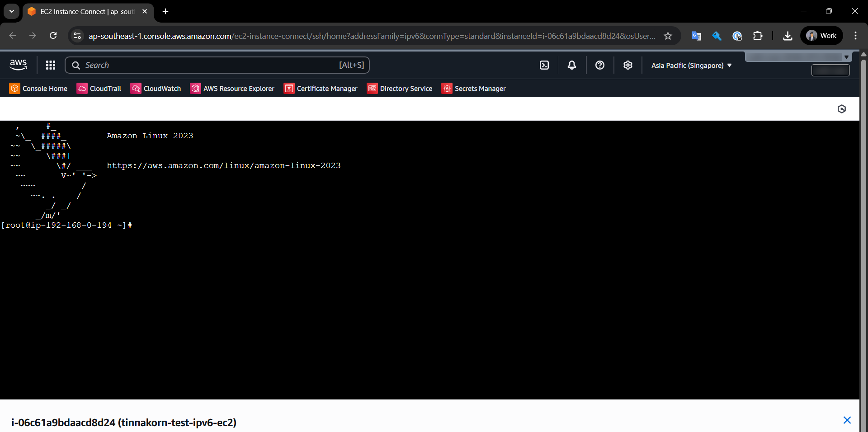The height and width of the screenshot is (432, 868).
Task: Open the notifications bell icon
Action: 571,65
